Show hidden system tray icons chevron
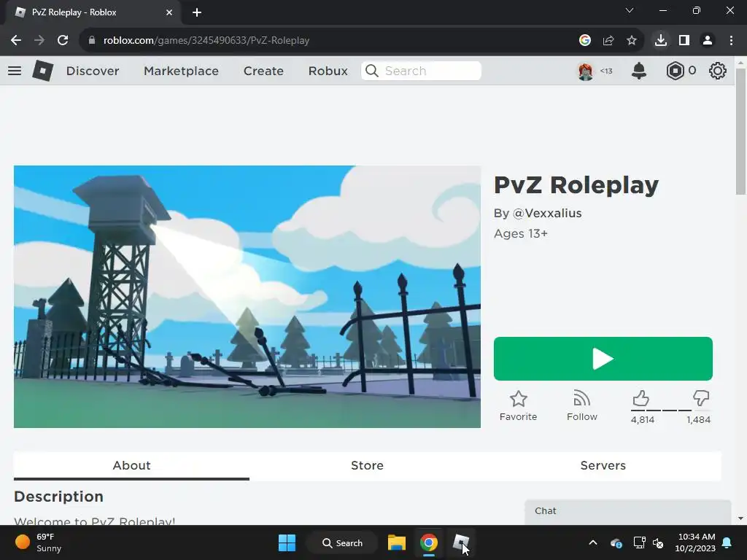Image resolution: width=747 pixels, height=560 pixels. tap(593, 542)
